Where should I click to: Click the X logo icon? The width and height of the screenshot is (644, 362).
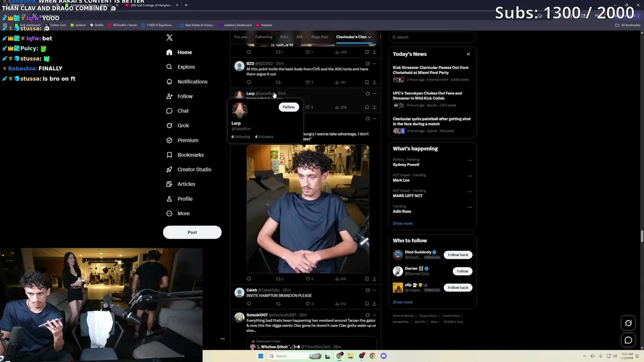(170, 38)
